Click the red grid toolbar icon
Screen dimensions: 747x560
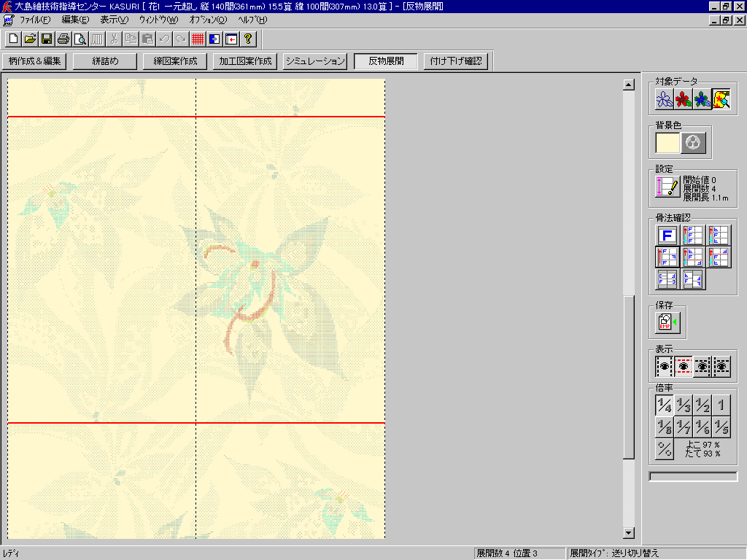(x=197, y=39)
